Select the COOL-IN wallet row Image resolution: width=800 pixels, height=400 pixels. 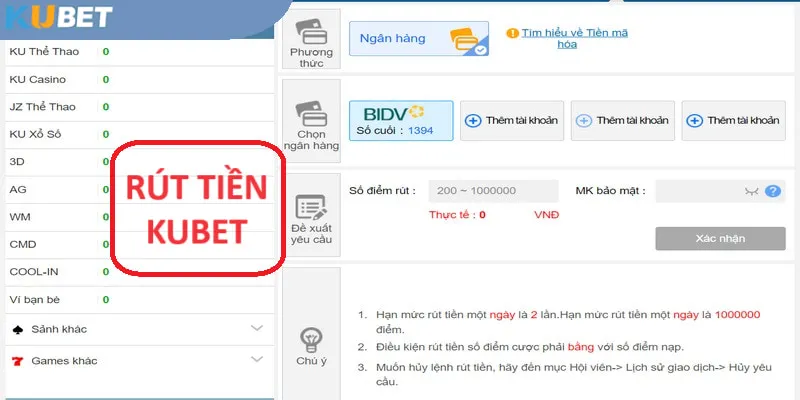pyautogui.click(x=139, y=272)
